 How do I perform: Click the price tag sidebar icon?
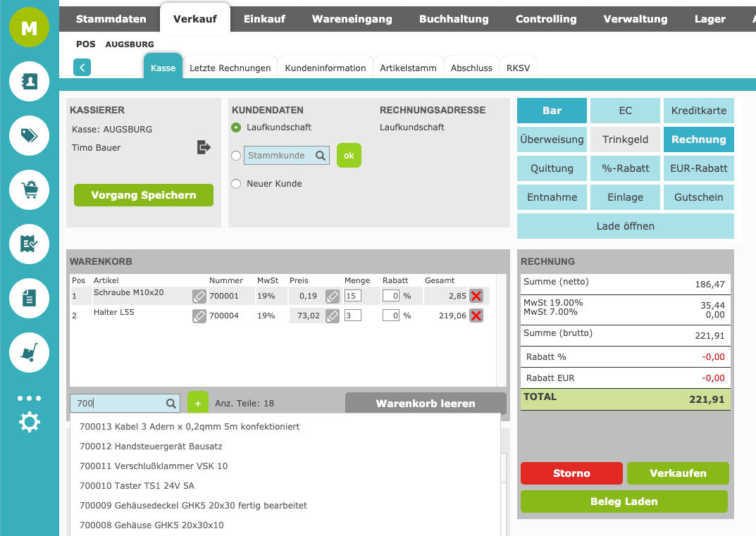pos(29,135)
